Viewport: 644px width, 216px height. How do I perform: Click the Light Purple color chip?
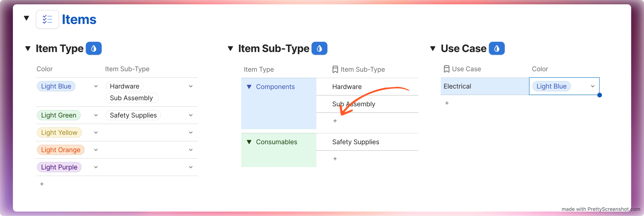pos(59,167)
